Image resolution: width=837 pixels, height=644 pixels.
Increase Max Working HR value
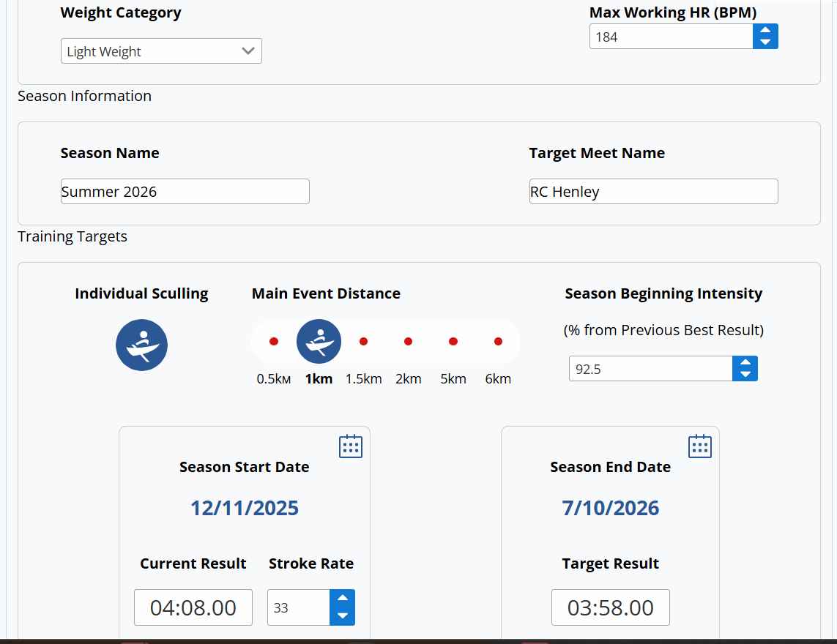point(765,31)
